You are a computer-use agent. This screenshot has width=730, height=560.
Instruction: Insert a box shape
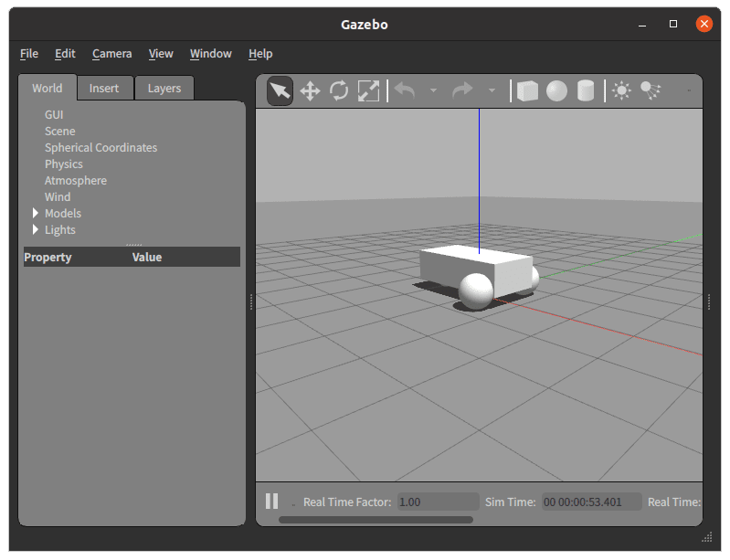pyautogui.click(x=527, y=90)
